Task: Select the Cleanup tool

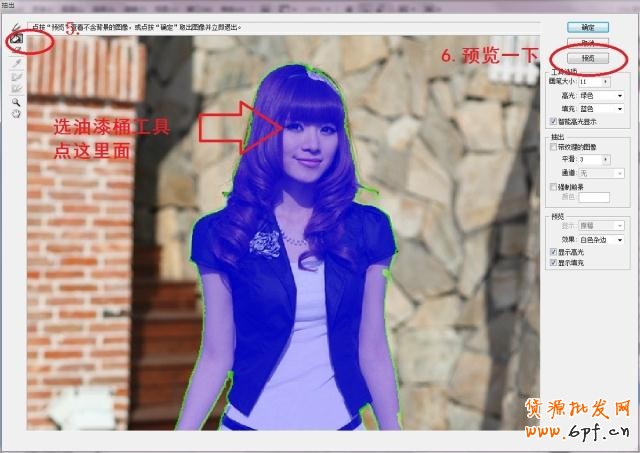Action: 16,77
